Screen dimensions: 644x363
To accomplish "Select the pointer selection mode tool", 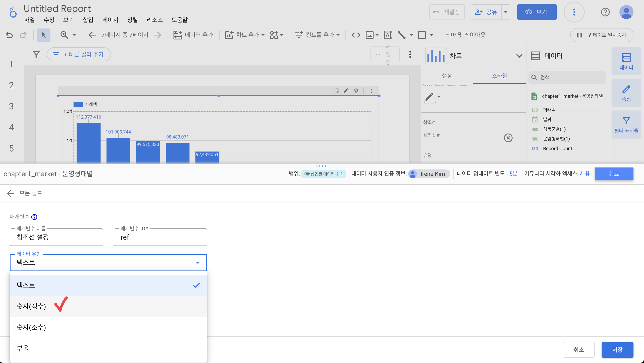I will point(44,35).
